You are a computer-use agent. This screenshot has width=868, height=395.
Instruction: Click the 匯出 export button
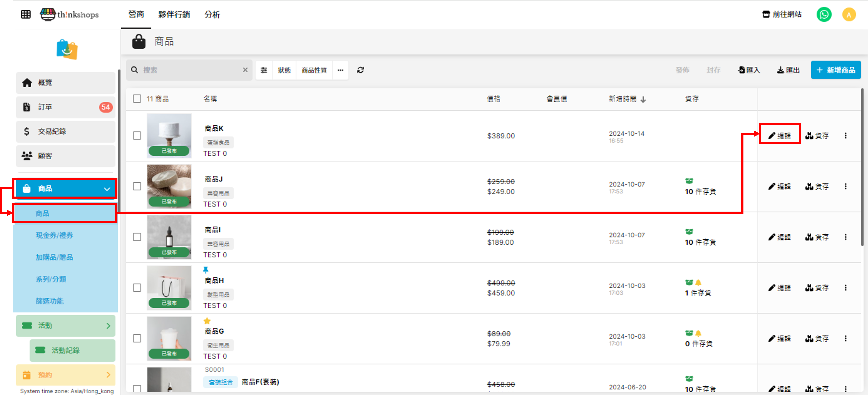tap(788, 70)
